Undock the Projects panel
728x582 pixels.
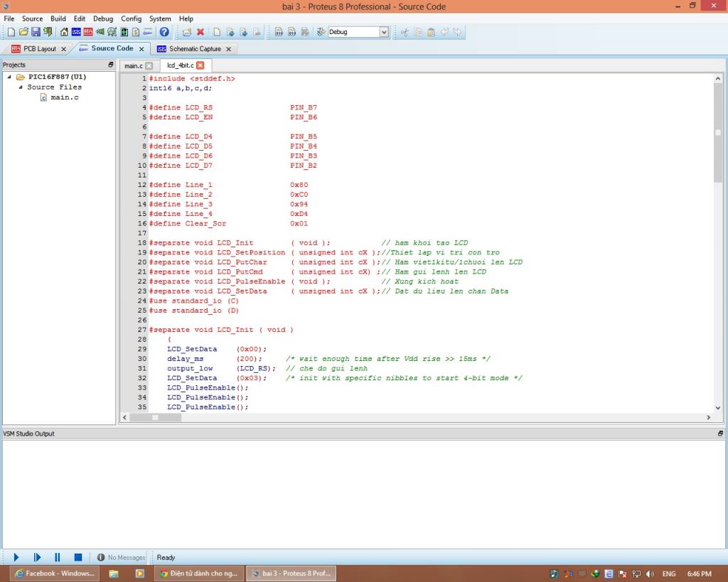pyautogui.click(x=110, y=65)
